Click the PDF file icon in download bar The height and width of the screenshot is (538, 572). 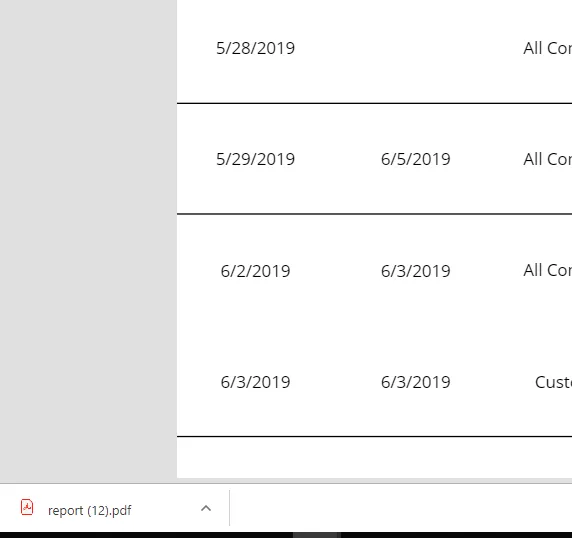tap(27, 507)
